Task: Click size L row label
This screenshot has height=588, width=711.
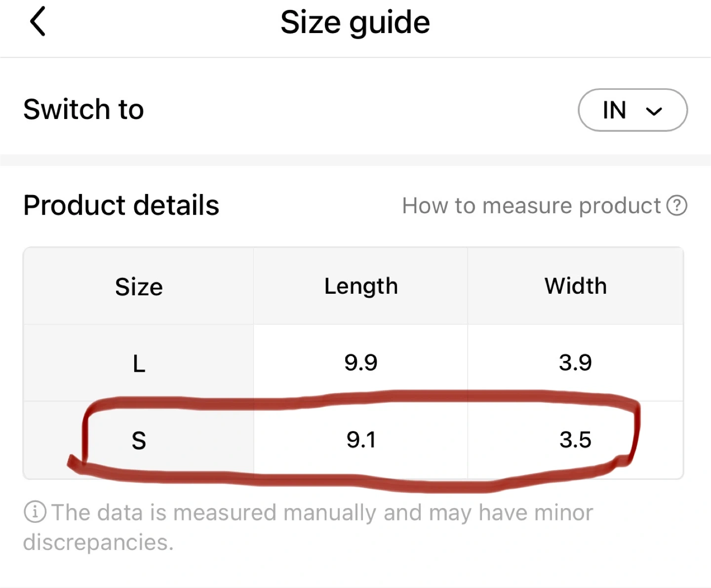Action: point(139,364)
